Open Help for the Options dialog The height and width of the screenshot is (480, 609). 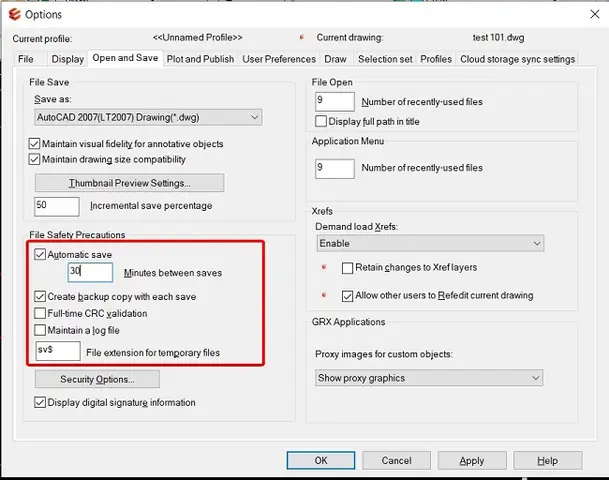[x=548, y=461]
